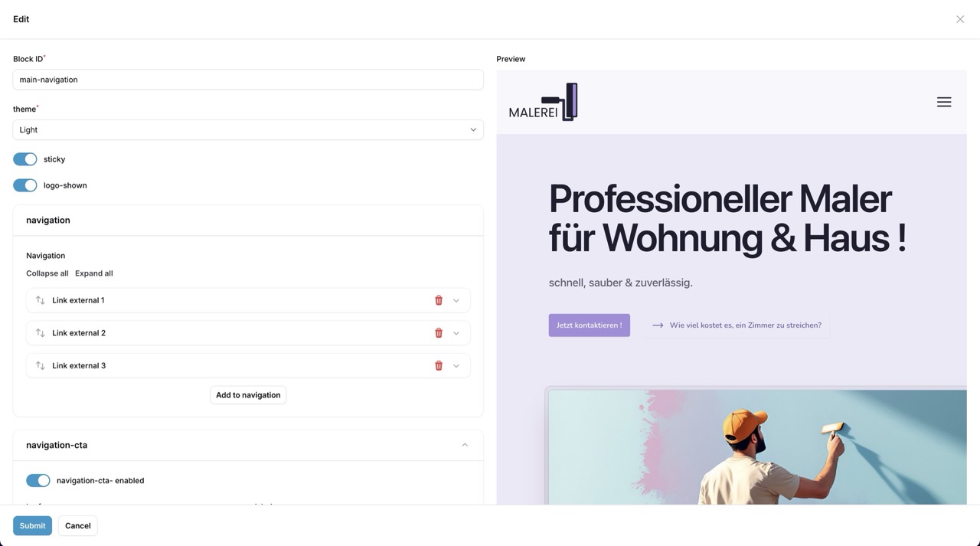Image resolution: width=980 pixels, height=546 pixels.
Task: Submit the block edits
Action: [x=31, y=525]
